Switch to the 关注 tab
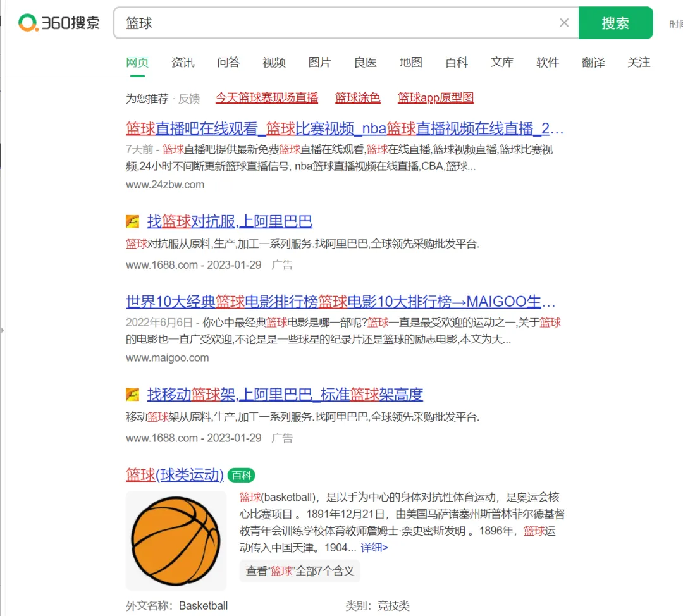683x616 pixels. point(639,63)
